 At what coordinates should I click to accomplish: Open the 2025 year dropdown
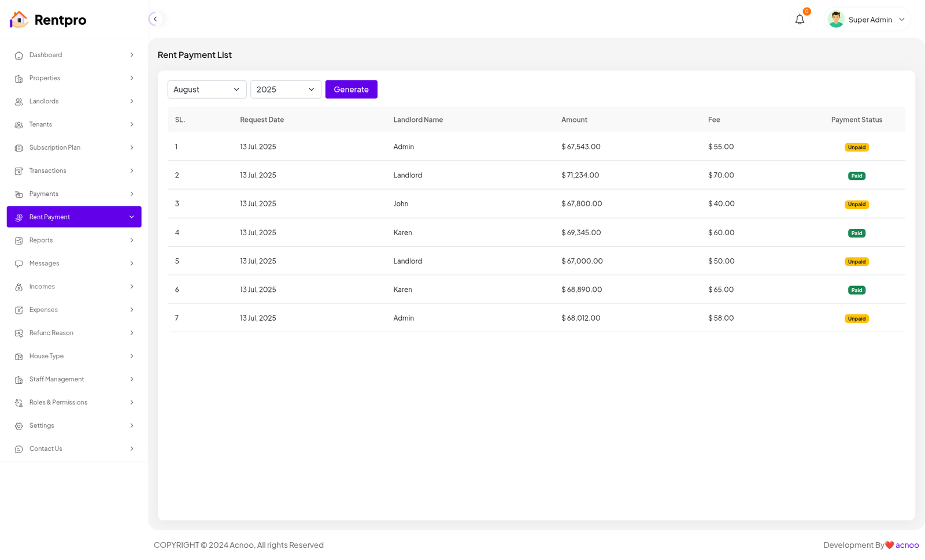[286, 90]
